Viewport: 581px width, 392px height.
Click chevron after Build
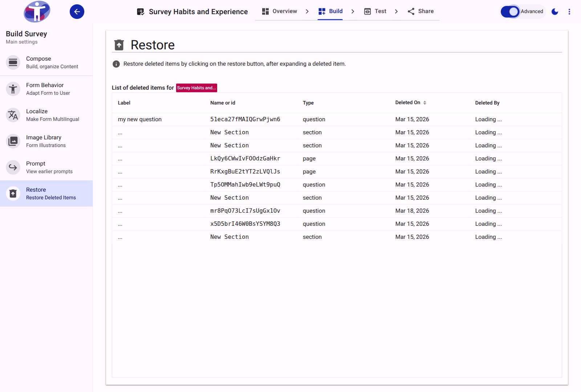tap(353, 11)
